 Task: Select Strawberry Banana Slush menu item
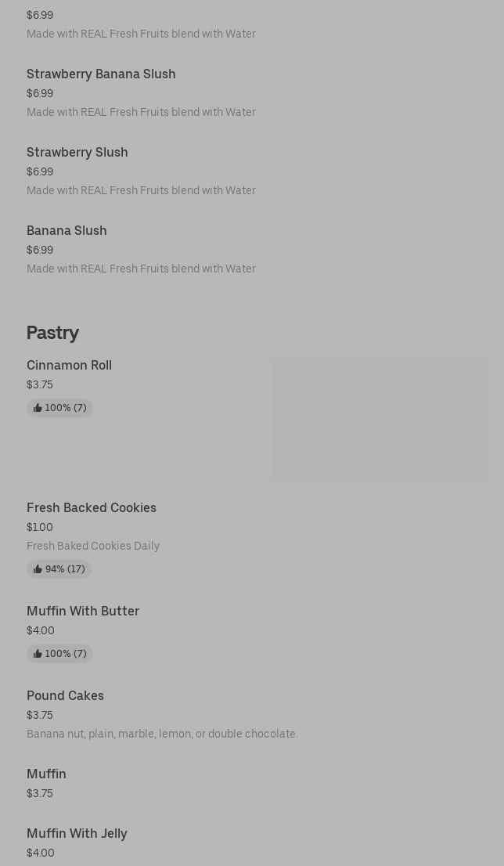tap(101, 74)
